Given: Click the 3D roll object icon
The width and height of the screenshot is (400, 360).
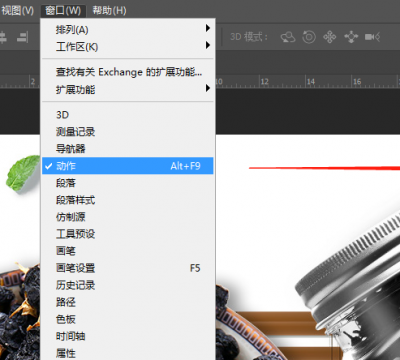Looking at the screenshot, I should (x=309, y=37).
